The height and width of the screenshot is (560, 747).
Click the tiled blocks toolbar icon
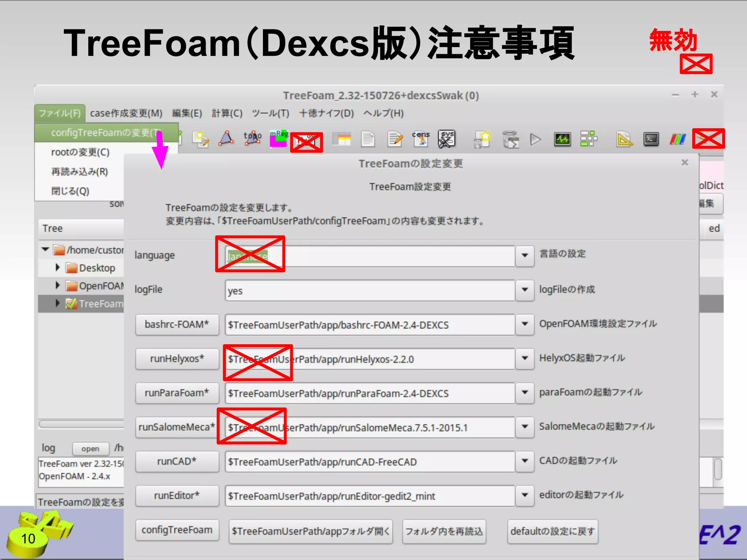tap(588, 139)
